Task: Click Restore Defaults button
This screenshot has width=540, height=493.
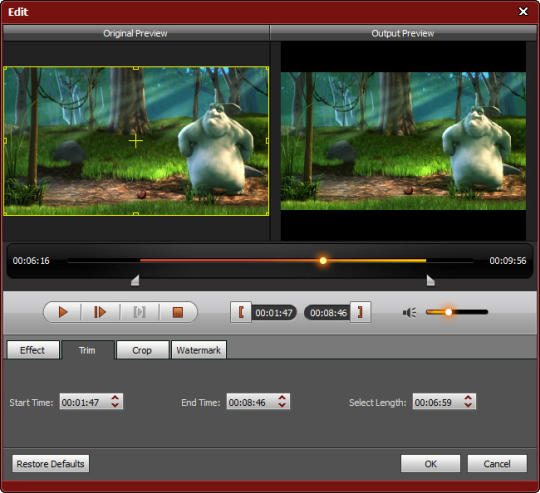Action: [51, 464]
